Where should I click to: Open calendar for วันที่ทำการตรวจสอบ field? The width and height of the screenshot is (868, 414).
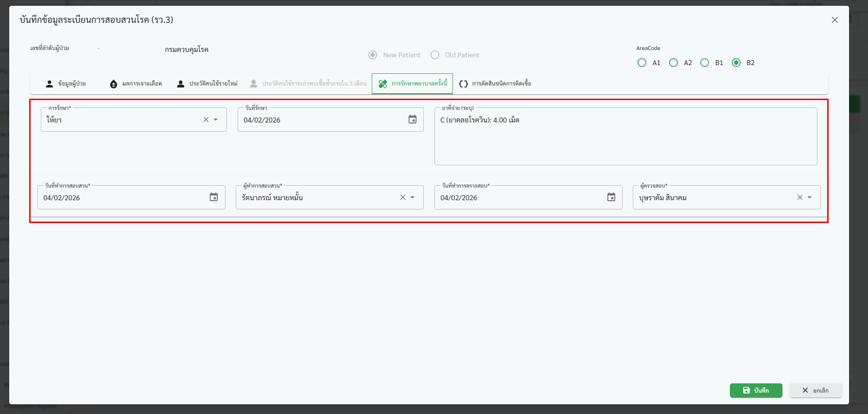(611, 197)
